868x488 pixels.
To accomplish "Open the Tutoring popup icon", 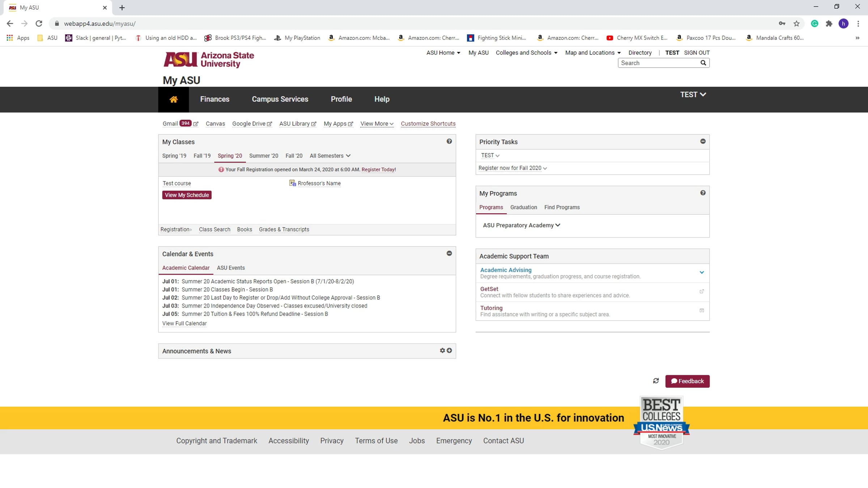I will point(702,311).
